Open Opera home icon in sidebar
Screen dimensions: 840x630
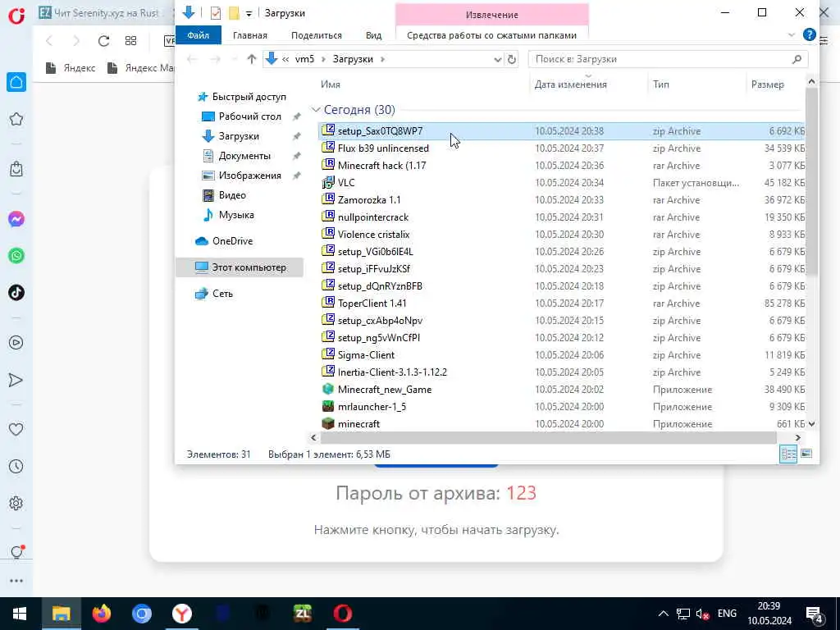tap(16, 82)
